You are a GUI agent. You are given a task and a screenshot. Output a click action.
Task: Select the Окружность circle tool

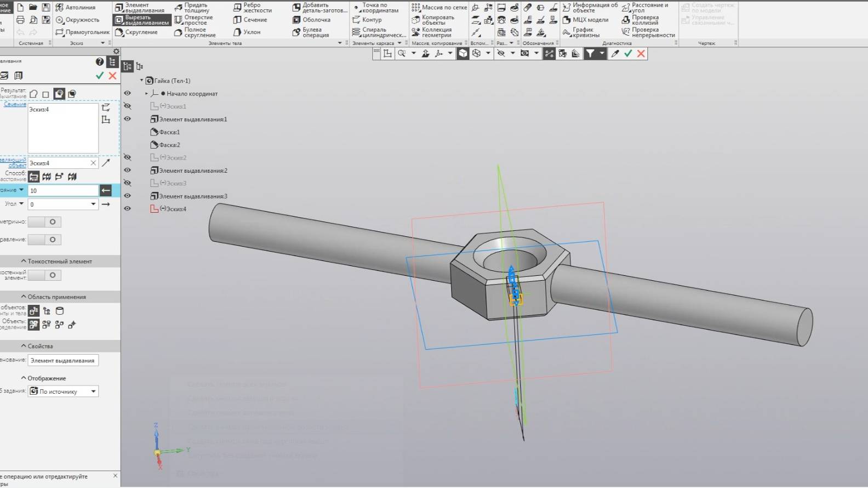(x=77, y=20)
